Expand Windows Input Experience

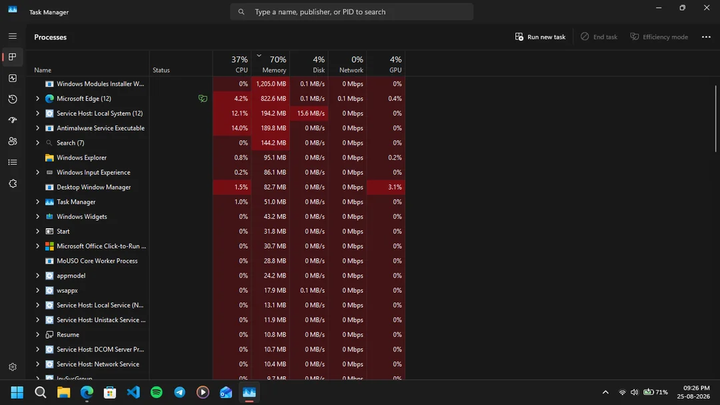pyautogui.click(x=38, y=172)
